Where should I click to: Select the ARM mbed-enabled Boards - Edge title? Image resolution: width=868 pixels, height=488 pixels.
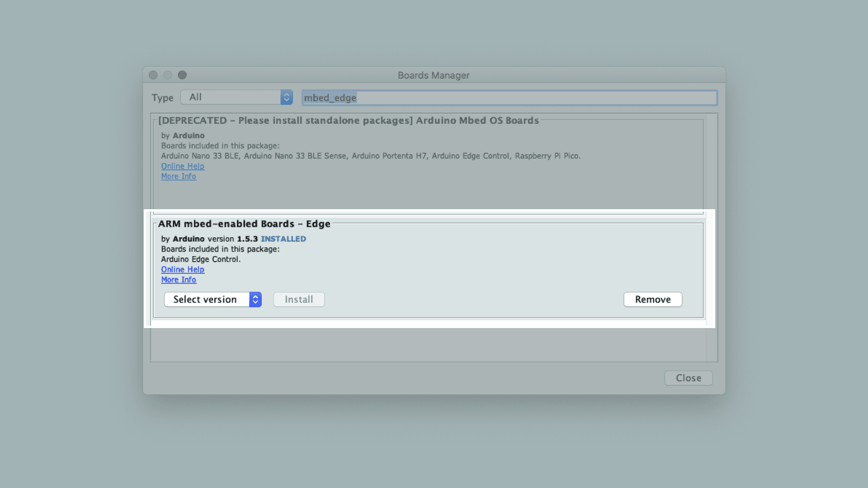[244, 224]
